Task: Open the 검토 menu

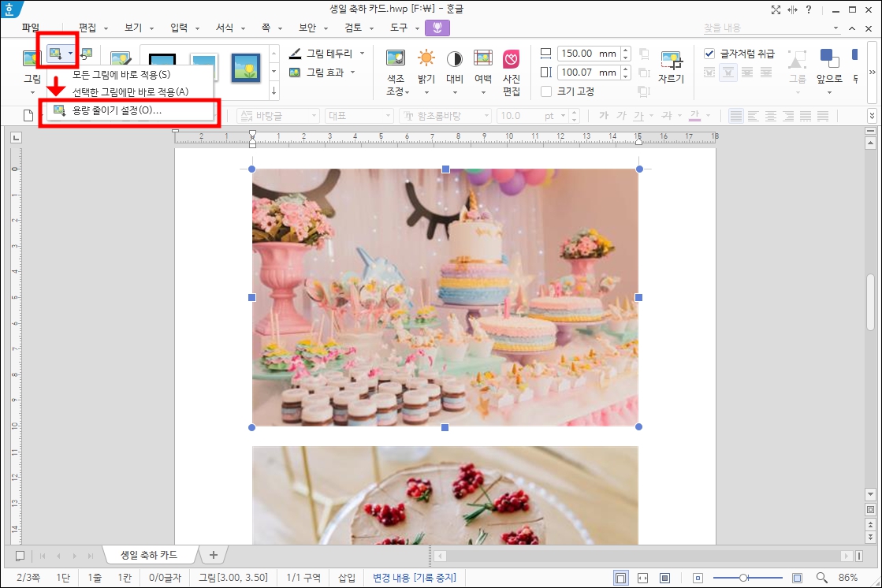Action: (353, 28)
